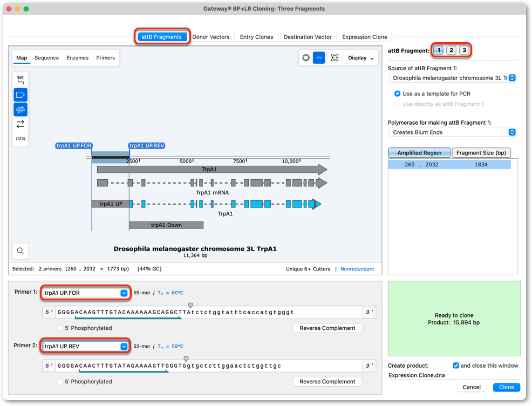Viewport: 532px width, 406px height.
Task: Click Primer 1 Tm = 60°C link
Action: (x=170, y=293)
